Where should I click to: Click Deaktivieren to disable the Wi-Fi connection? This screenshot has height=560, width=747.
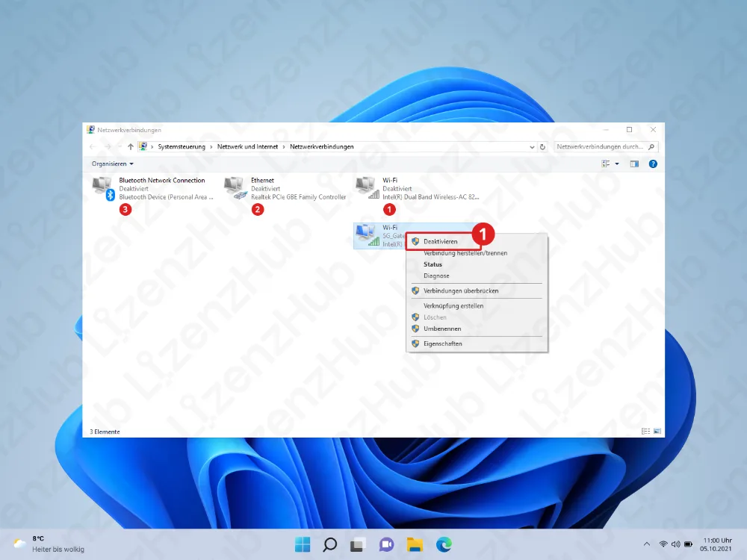[442, 241]
